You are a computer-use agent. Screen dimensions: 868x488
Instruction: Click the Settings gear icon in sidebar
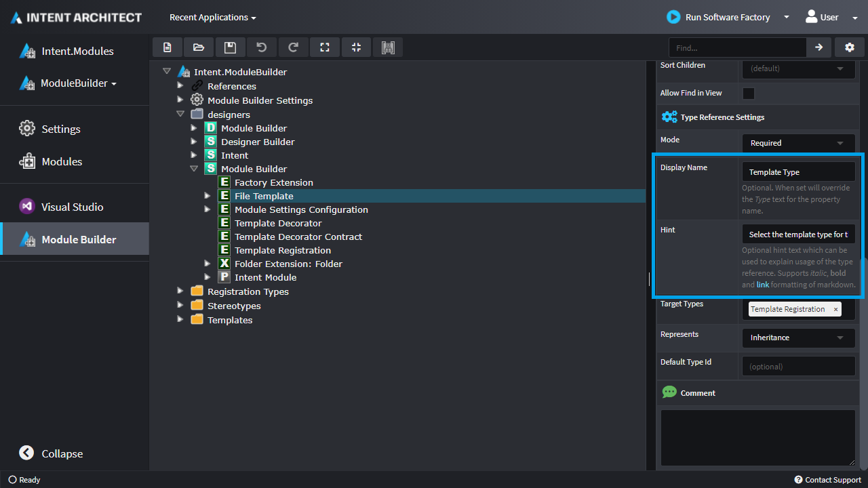coord(27,129)
